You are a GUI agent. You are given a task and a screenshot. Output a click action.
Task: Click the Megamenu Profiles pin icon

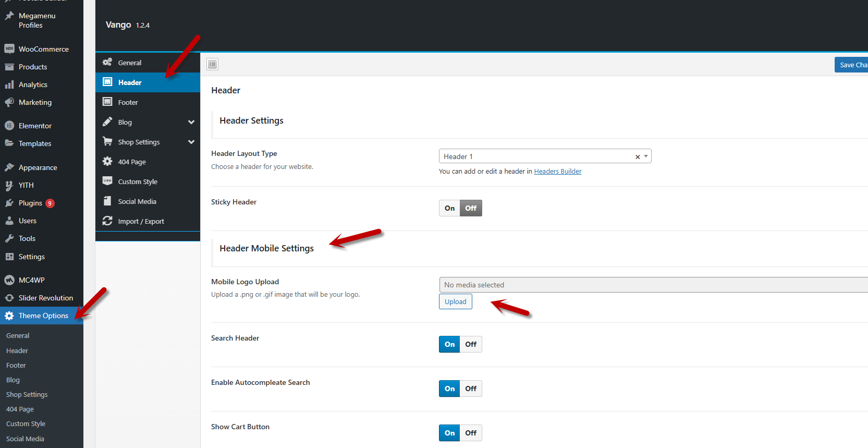coord(9,16)
